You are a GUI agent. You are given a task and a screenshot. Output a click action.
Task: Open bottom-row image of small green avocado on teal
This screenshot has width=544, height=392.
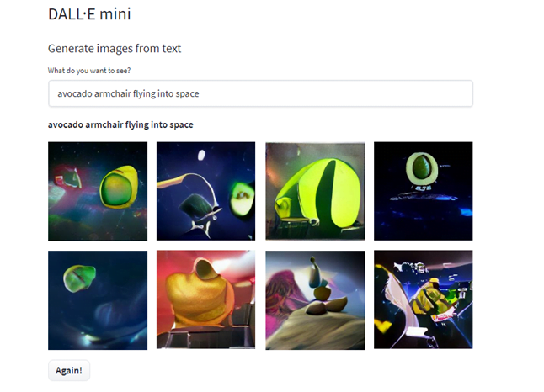[98, 299]
